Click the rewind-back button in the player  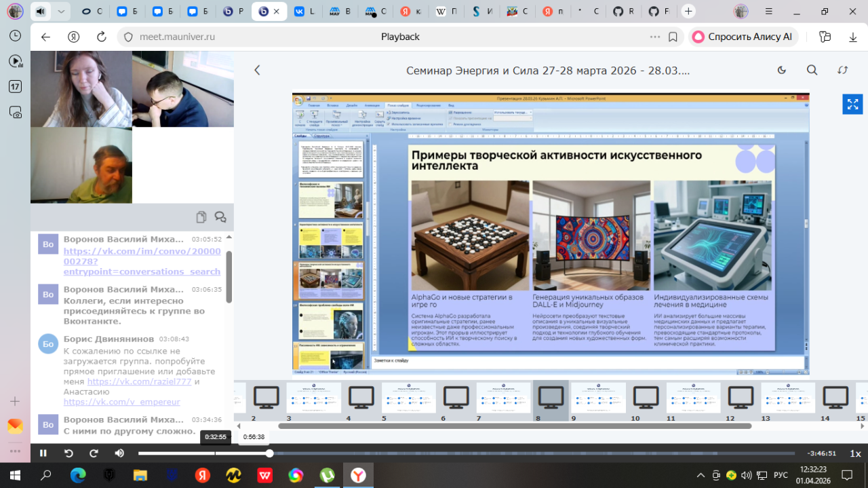pos(68,453)
